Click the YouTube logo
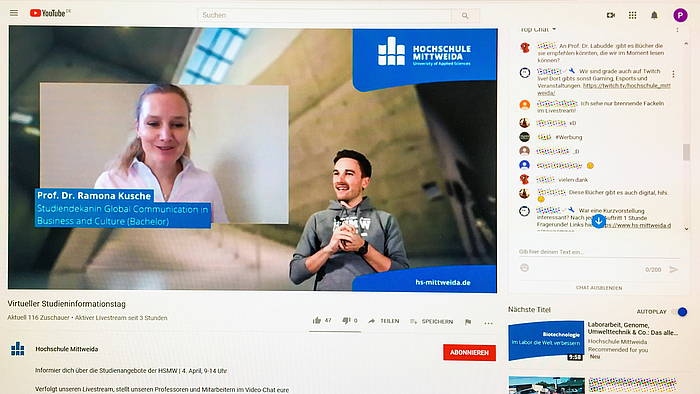This screenshot has width=700, height=394. point(50,13)
